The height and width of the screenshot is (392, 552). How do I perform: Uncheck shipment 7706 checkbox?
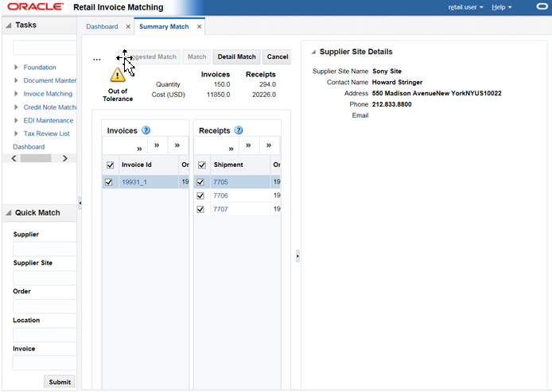pos(200,196)
